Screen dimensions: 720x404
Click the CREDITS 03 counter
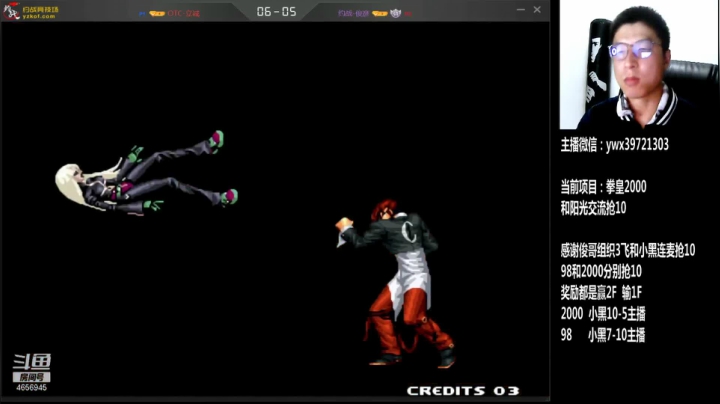[x=463, y=391]
